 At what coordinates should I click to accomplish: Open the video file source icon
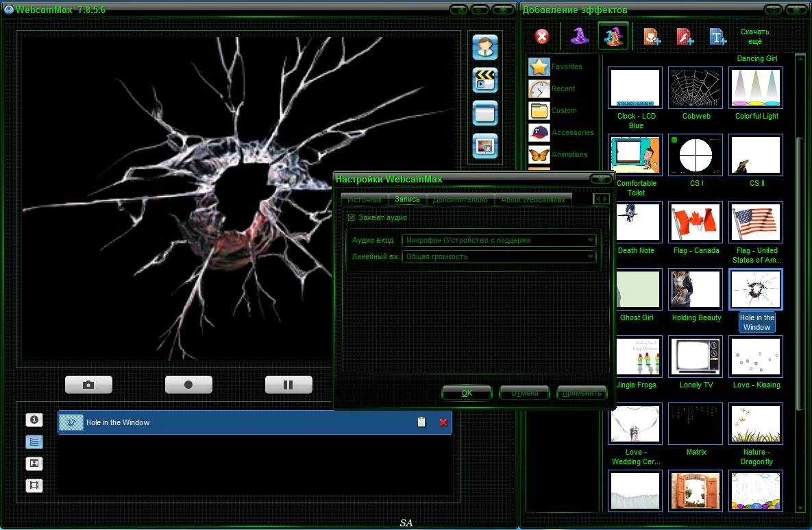click(484, 80)
